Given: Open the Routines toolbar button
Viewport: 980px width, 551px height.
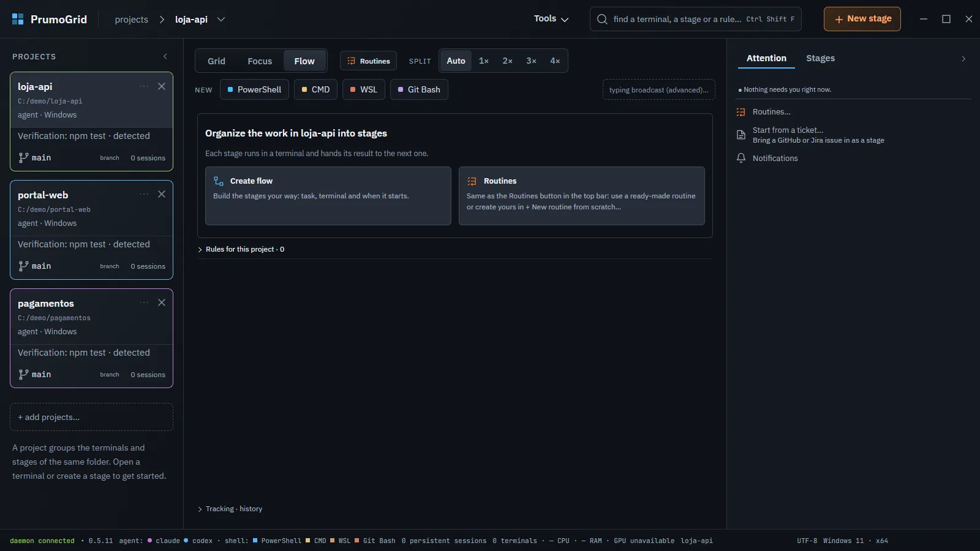Looking at the screenshot, I should pos(369,61).
